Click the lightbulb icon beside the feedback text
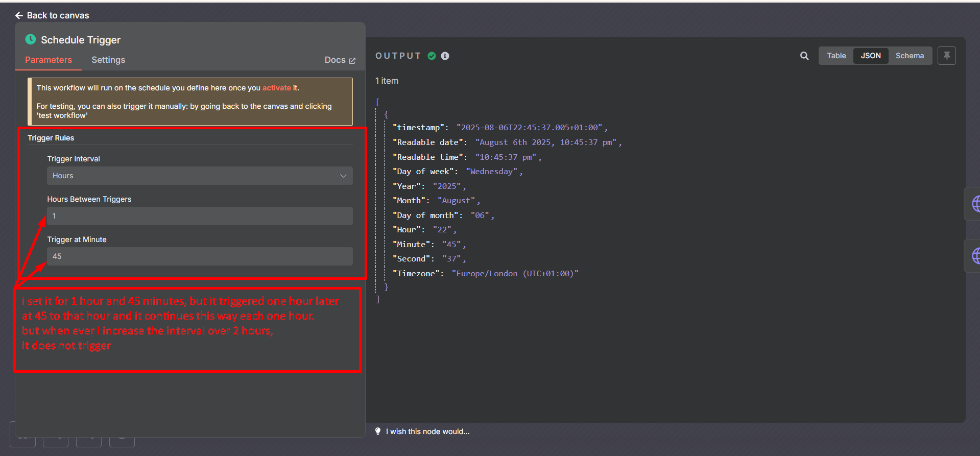The image size is (980, 456). [x=378, y=431]
